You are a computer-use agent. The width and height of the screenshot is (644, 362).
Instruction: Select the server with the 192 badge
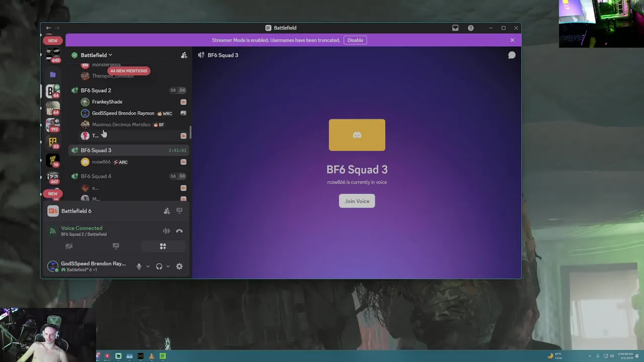[53, 124]
